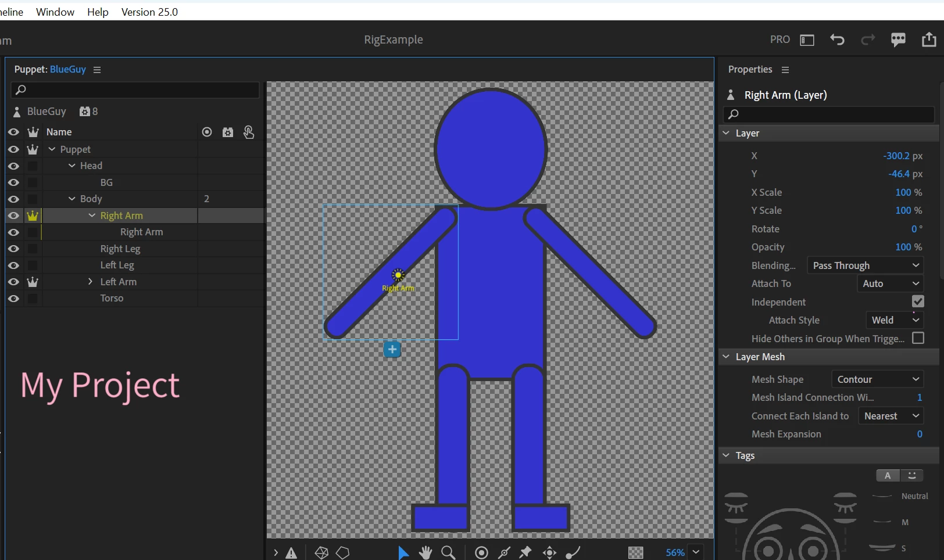944x560 pixels.
Task: Collapse the Layer Mesh section
Action: (726, 357)
